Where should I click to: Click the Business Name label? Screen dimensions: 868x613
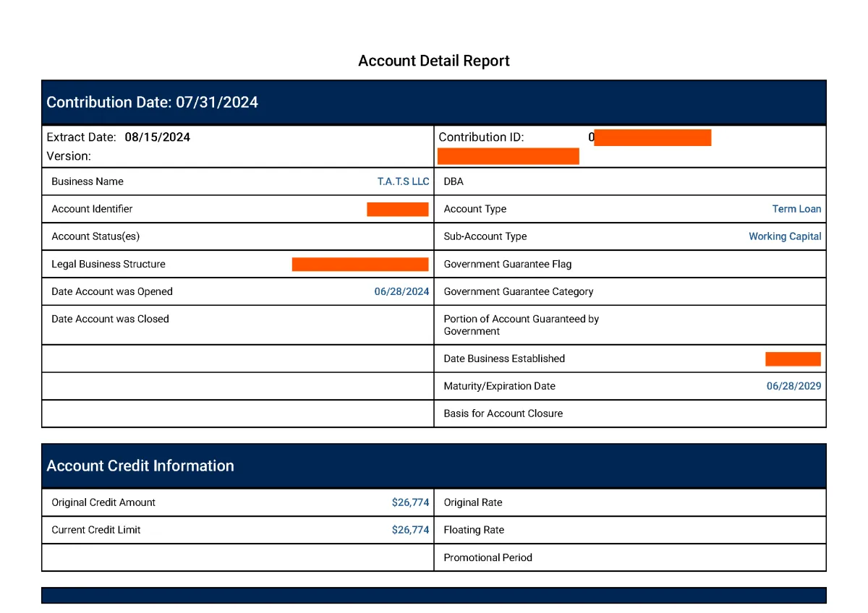(x=88, y=181)
